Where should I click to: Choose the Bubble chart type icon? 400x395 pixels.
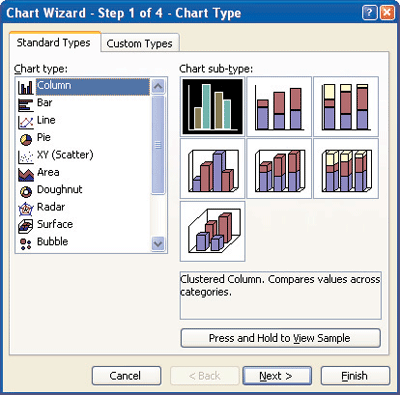[26, 243]
